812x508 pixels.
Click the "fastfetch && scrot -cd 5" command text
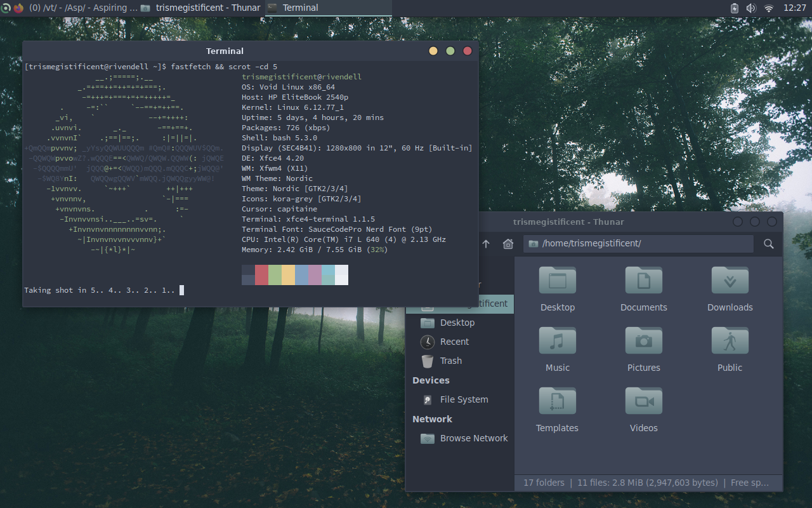pos(224,67)
